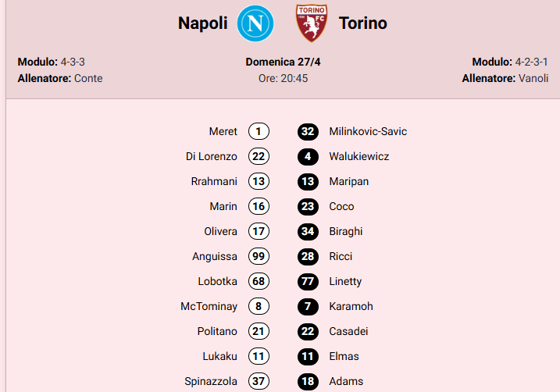Select the Napoli team name heading

(203, 23)
